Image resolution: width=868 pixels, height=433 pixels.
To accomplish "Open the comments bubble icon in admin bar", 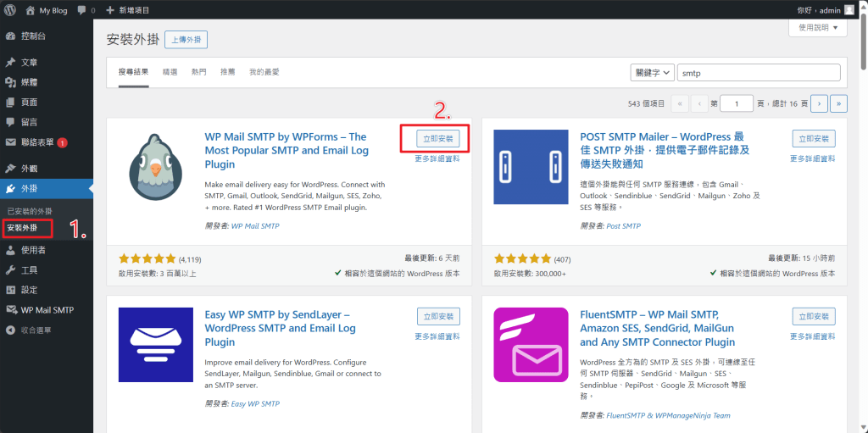I will (x=82, y=10).
